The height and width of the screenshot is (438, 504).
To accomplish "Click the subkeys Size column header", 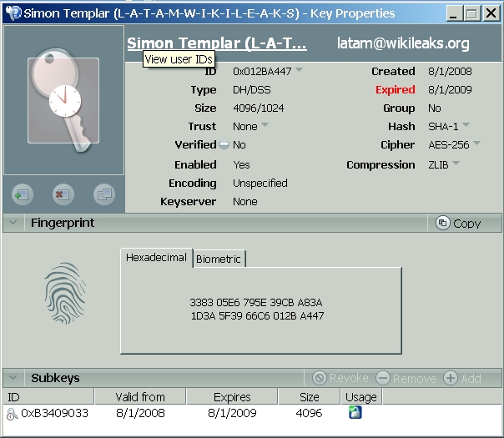I will (310, 397).
